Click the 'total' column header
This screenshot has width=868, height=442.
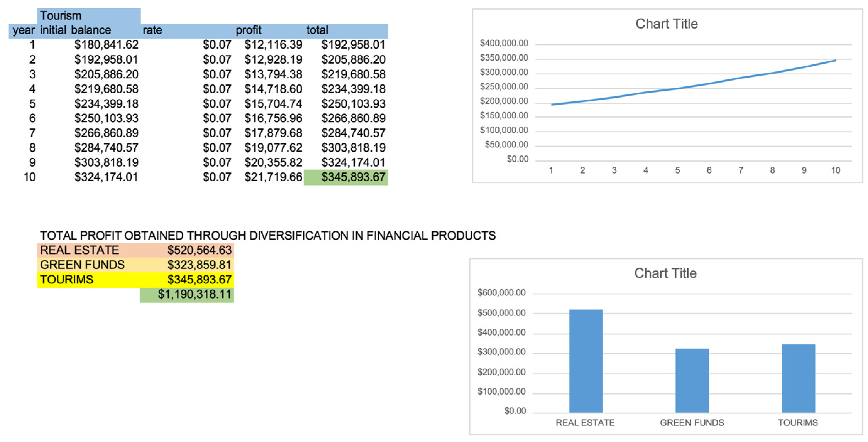(317, 30)
